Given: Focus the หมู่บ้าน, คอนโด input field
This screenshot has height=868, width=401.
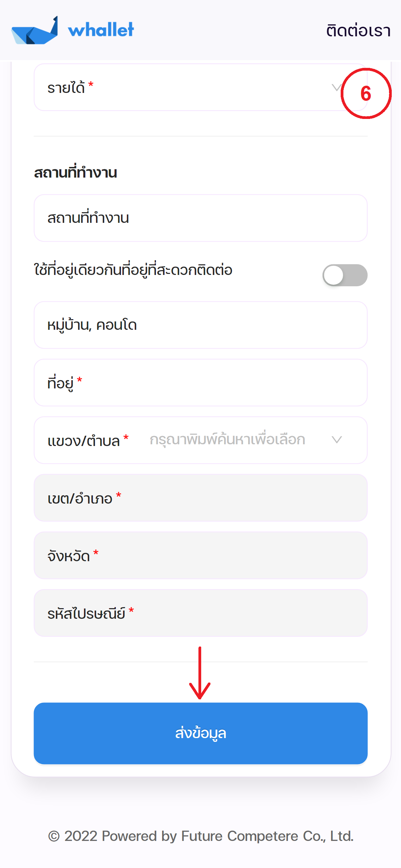Looking at the screenshot, I should [200, 325].
